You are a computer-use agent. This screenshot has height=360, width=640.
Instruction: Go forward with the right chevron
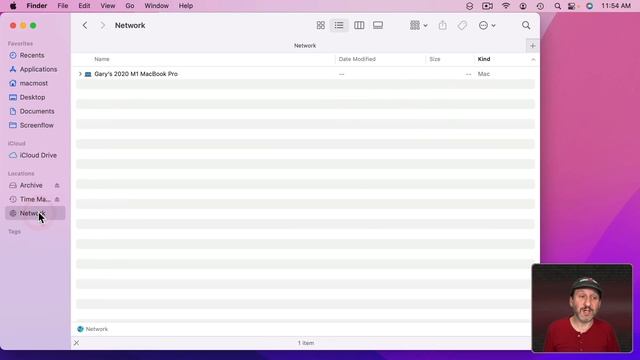[x=102, y=25]
